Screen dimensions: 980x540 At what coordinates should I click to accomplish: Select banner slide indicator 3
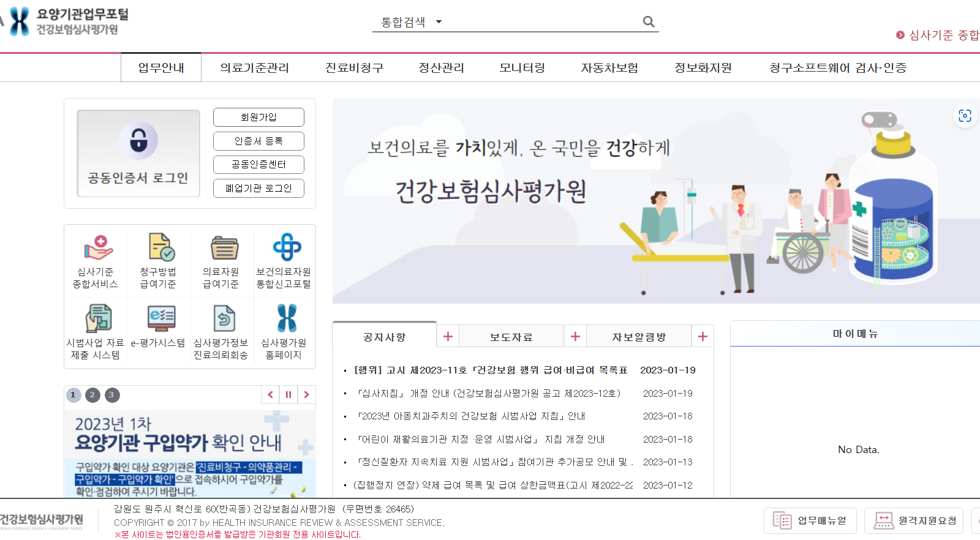(x=112, y=395)
